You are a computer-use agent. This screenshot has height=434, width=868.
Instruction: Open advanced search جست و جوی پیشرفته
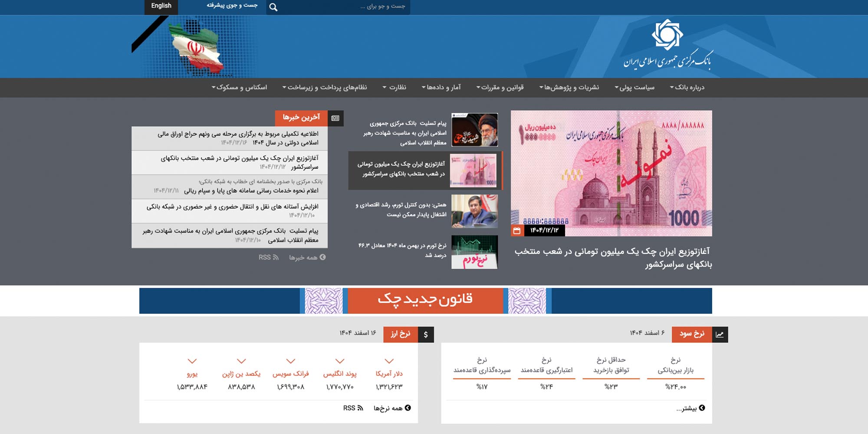[232, 5]
